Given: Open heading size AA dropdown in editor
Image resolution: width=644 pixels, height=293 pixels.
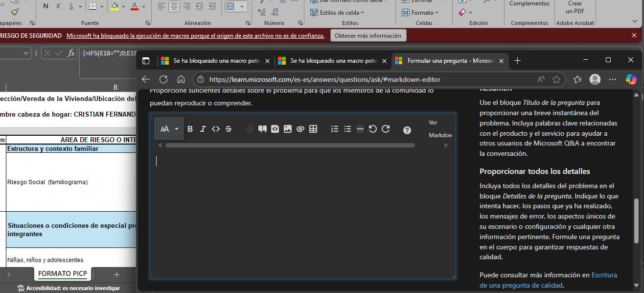Looking at the screenshot, I should 169,129.
